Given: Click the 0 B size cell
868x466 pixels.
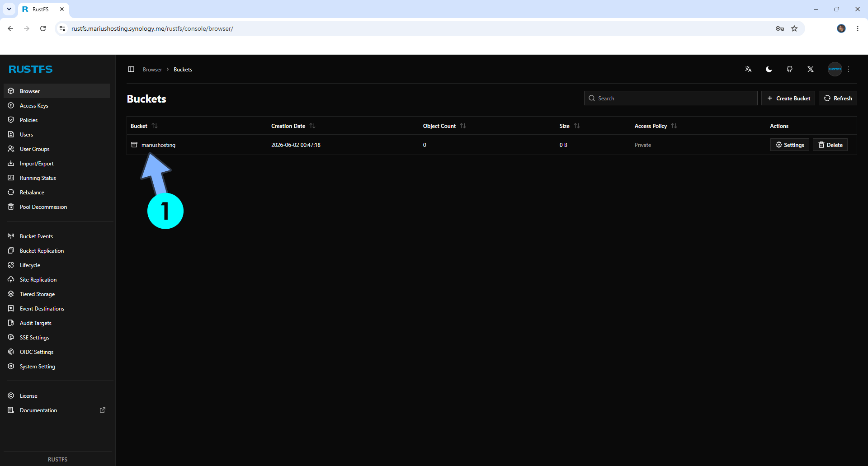Looking at the screenshot, I should point(563,145).
